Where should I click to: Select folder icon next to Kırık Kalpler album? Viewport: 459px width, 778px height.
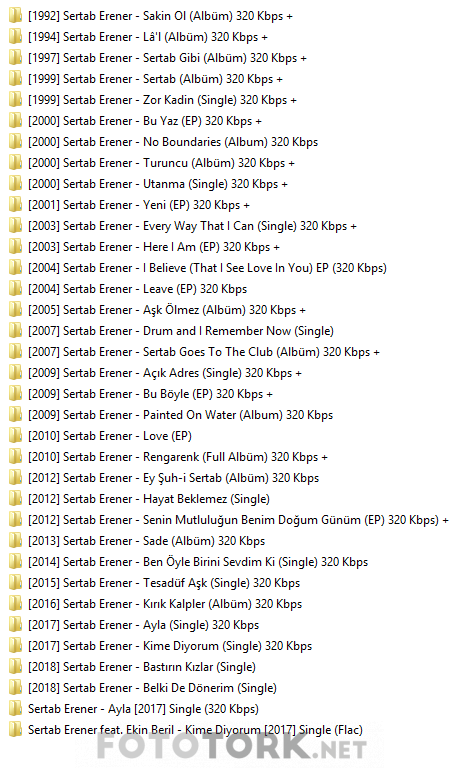tap(15, 604)
